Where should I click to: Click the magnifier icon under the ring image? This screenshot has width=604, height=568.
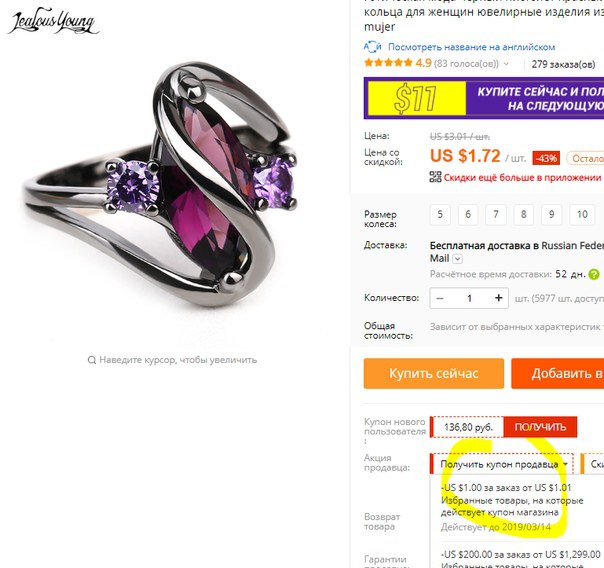tap(92, 360)
